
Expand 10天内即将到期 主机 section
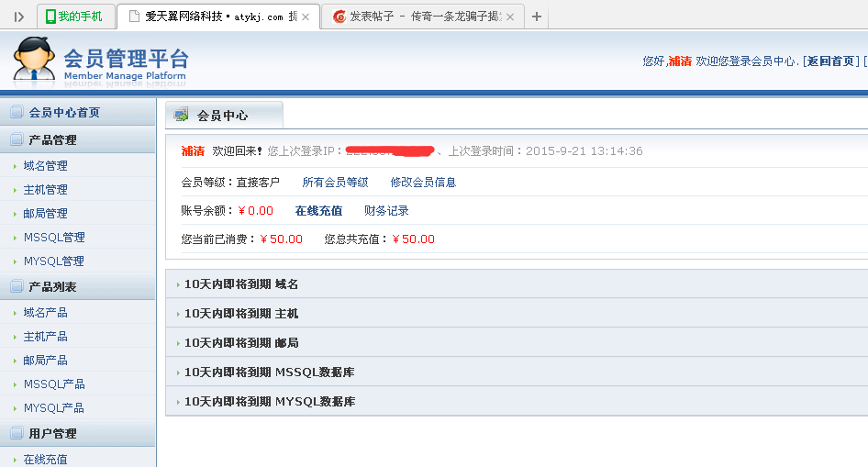click(240, 314)
